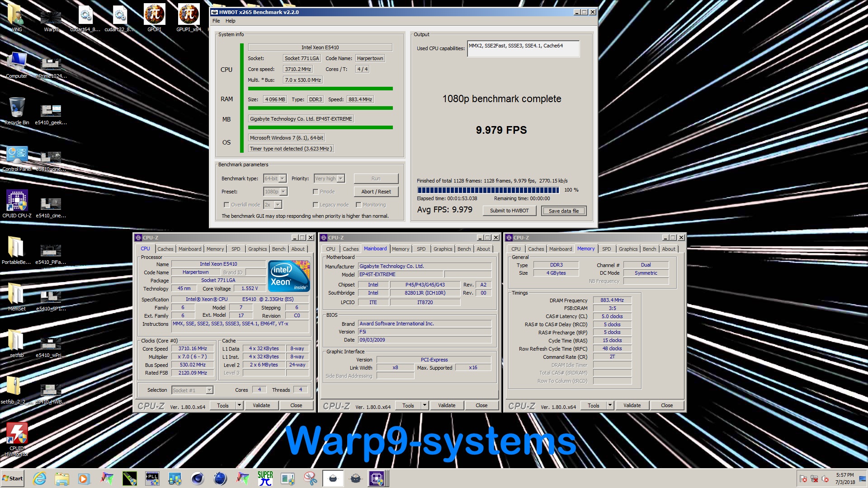
Task: Open the Help menu in HWBOT x265
Action: tap(230, 21)
